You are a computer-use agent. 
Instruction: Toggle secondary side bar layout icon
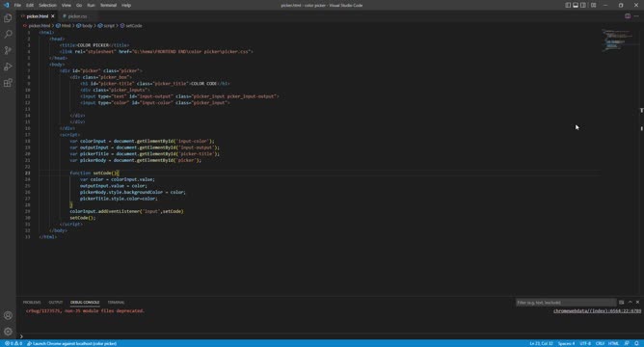click(x=583, y=6)
